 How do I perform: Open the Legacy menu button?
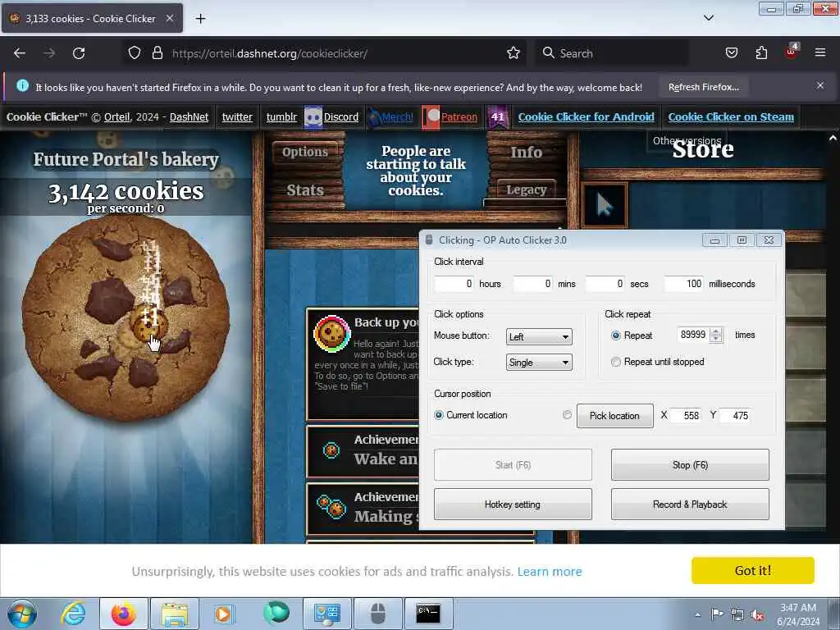coord(526,189)
